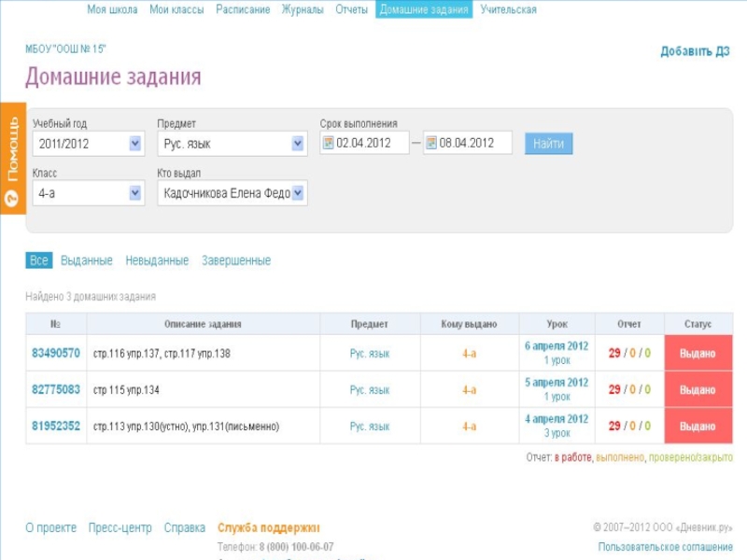The width and height of the screenshot is (747, 560).
Task: Open the Расписание menu
Action: [x=243, y=9]
